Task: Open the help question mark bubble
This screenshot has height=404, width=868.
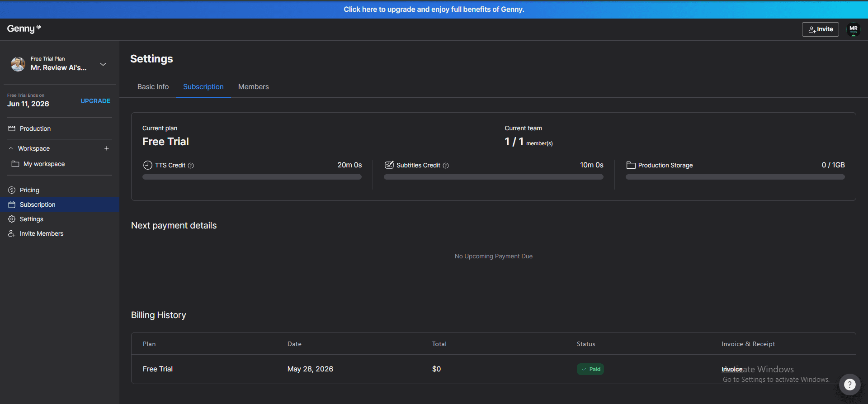Action: pyautogui.click(x=850, y=385)
